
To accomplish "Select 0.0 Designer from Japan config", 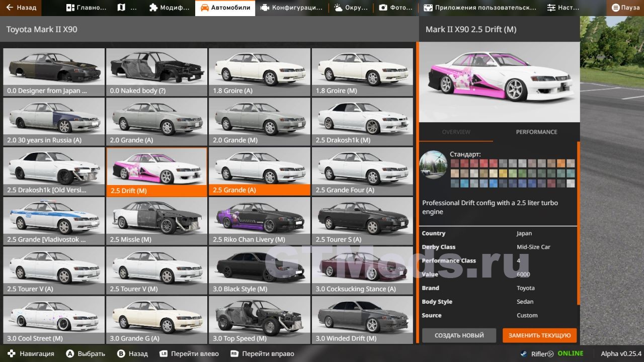I will [x=54, y=72].
